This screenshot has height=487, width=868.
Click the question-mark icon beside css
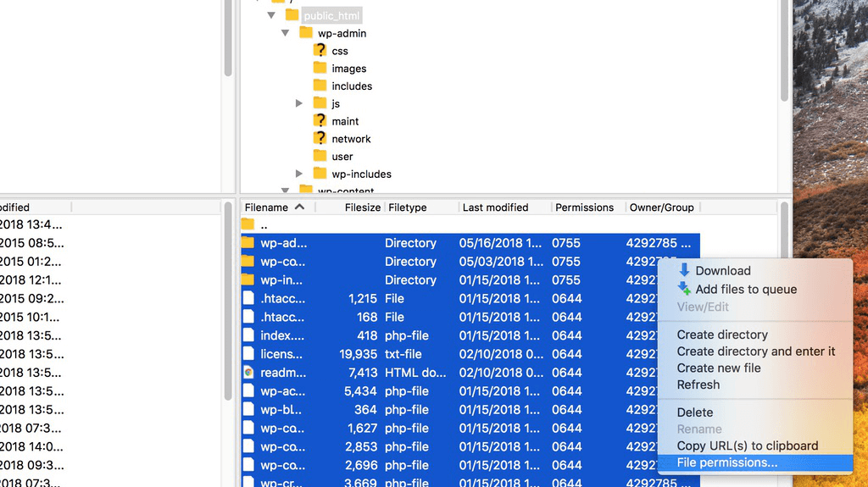coord(320,50)
